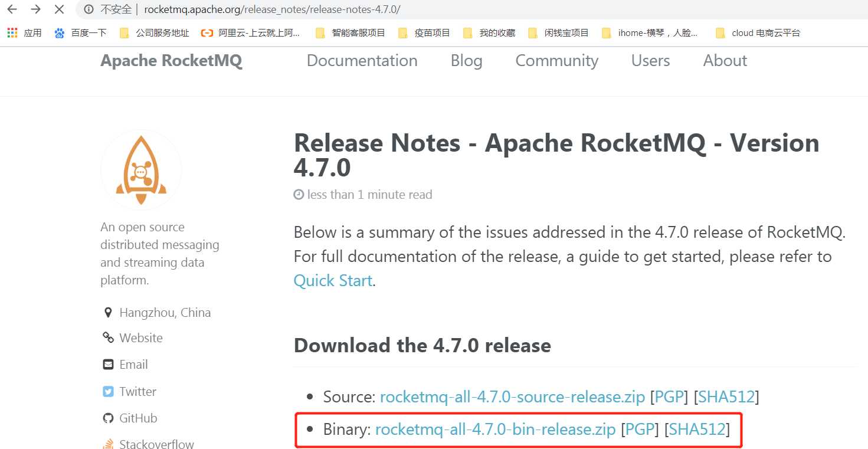
Task: Open the site security info icon
Action: click(89, 9)
